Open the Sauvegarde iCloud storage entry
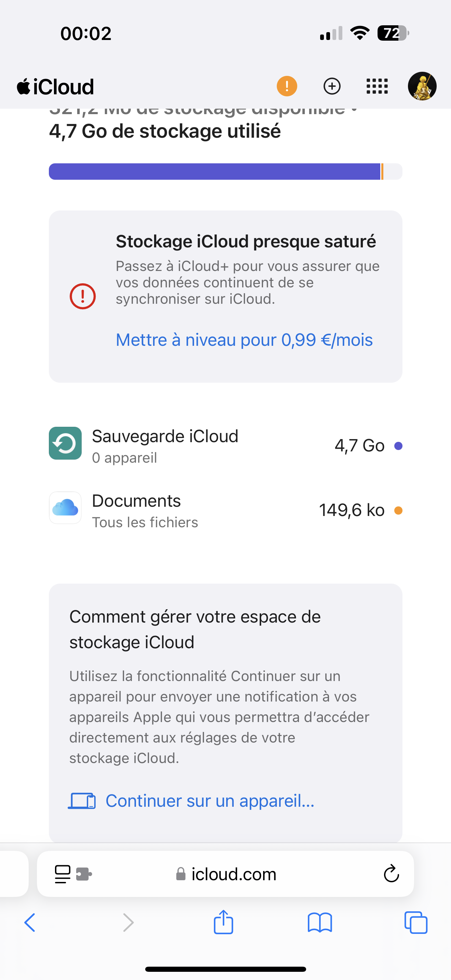This screenshot has height=980, width=451. pos(225,446)
